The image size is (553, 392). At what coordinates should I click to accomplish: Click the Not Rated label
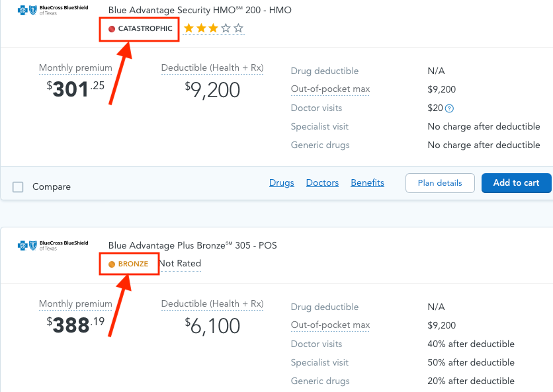click(x=180, y=263)
